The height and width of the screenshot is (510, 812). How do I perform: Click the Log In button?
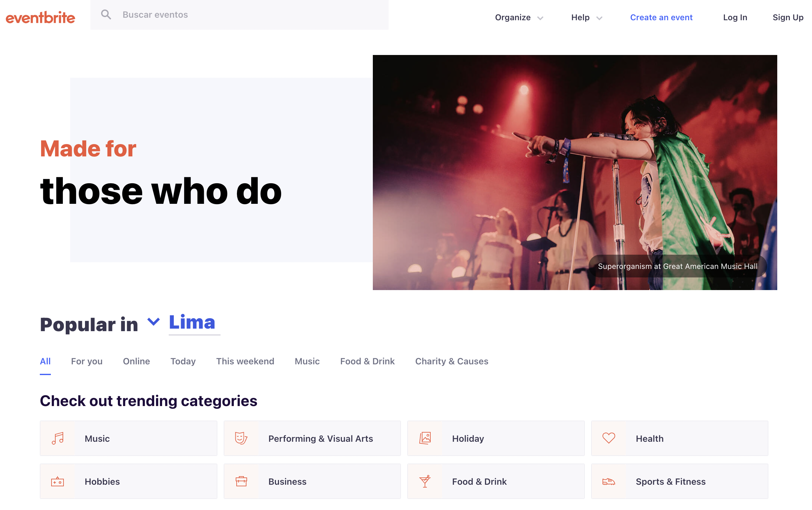point(735,16)
